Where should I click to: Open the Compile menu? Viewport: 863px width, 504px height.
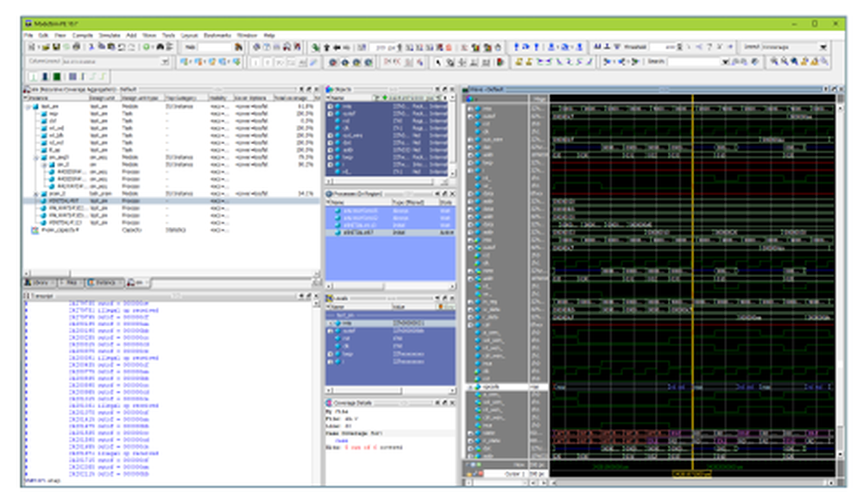pos(83,35)
